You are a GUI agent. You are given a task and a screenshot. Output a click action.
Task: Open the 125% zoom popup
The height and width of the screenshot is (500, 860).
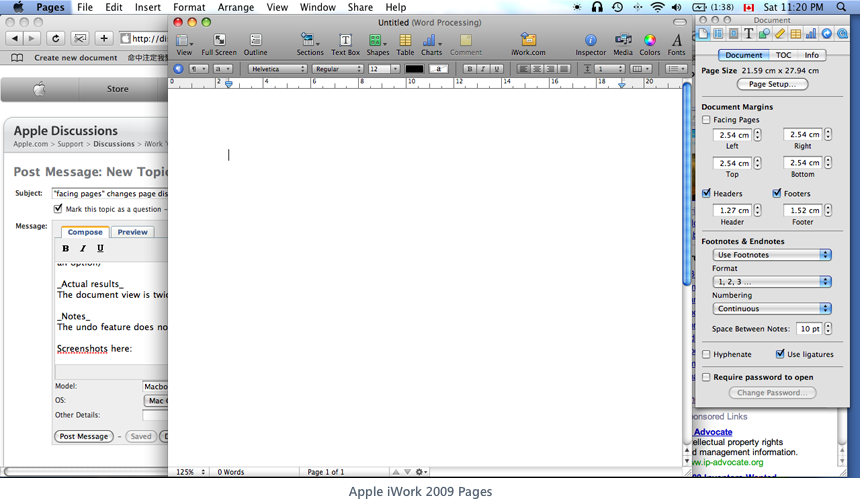point(190,471)
